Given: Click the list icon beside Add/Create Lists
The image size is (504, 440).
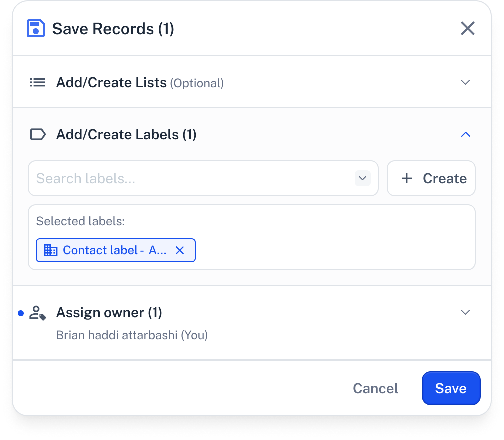Looking at the screenshot, I should point(38,82).
